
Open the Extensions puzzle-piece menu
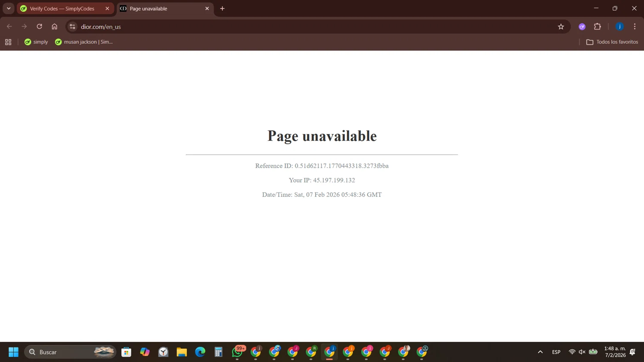coord(598,27)
